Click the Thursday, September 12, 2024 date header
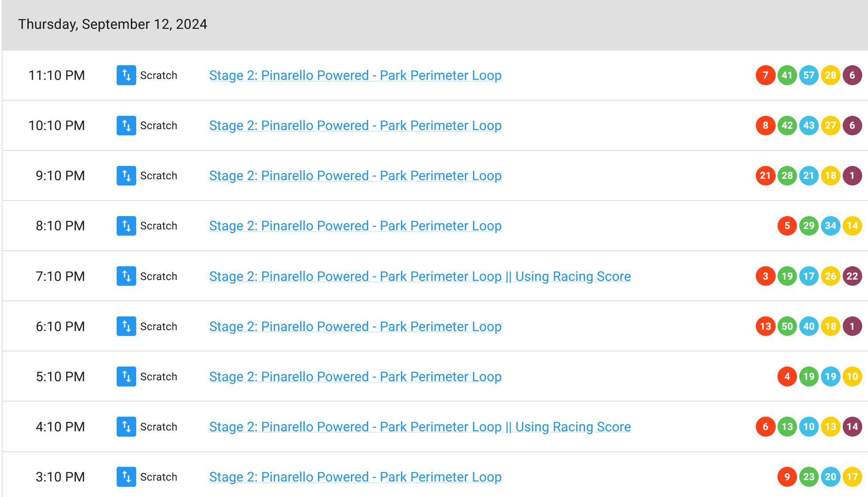This screenshot has width=868, height=497. pos(113,24)
